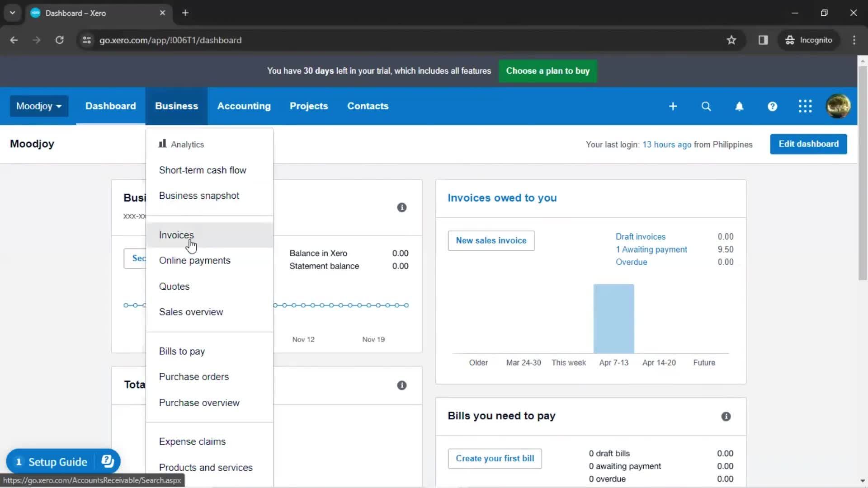868x488 pixels.
Task: Choose Online payments
Action: (209, 261)
